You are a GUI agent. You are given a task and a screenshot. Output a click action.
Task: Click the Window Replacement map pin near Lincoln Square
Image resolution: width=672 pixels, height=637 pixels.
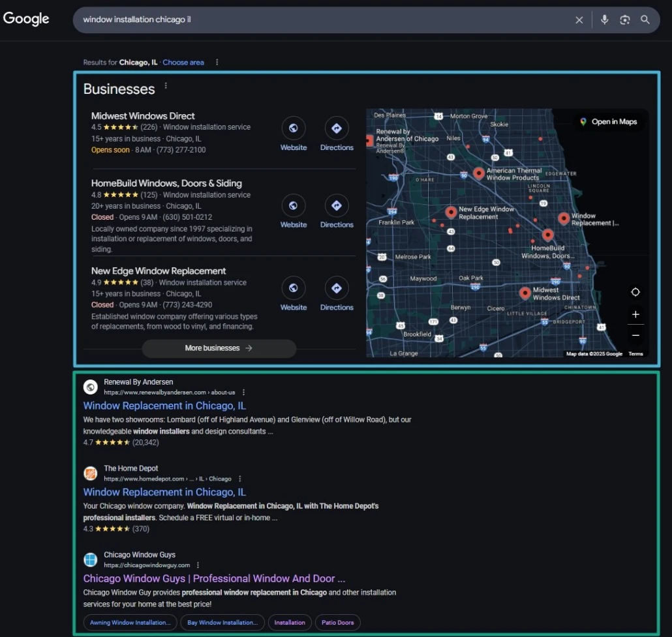coord(564,218)
